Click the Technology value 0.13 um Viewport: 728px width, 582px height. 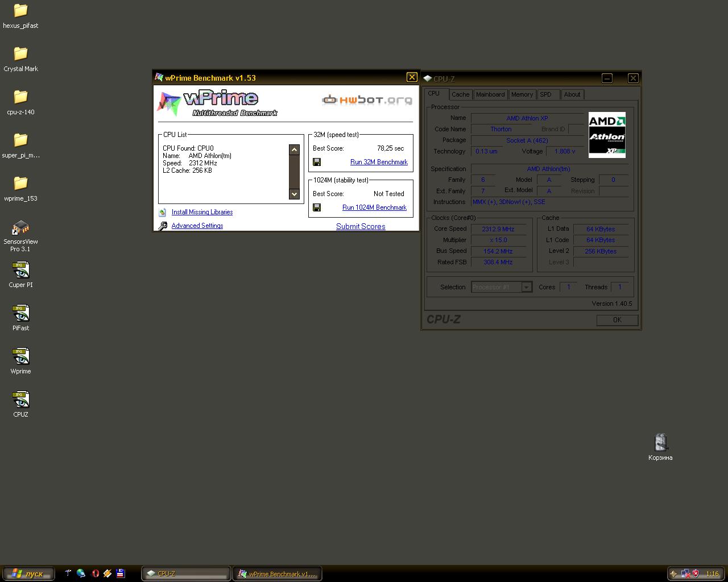click(486, 151)
